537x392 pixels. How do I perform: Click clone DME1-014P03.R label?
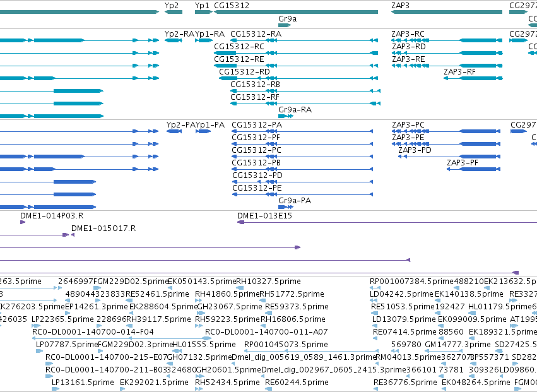[x=52, y=216]
